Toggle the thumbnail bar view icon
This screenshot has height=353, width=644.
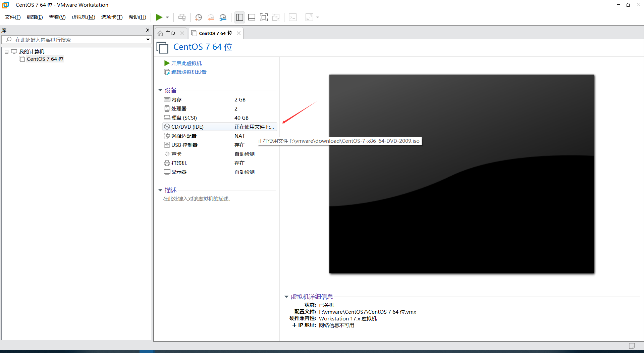tap(252, 17)
